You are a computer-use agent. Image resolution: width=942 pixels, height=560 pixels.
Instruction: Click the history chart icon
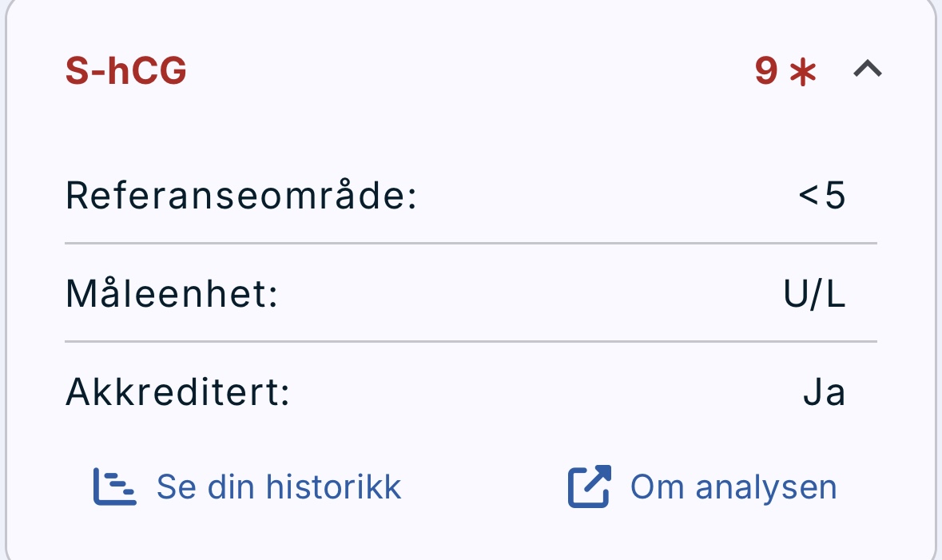click(114, 487)
